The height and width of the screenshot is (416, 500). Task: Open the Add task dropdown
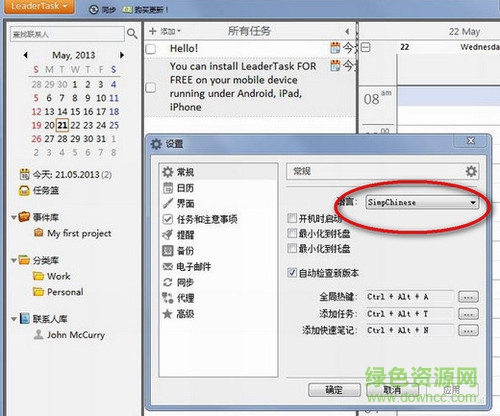pyautogui.click(x=164, y=31)
